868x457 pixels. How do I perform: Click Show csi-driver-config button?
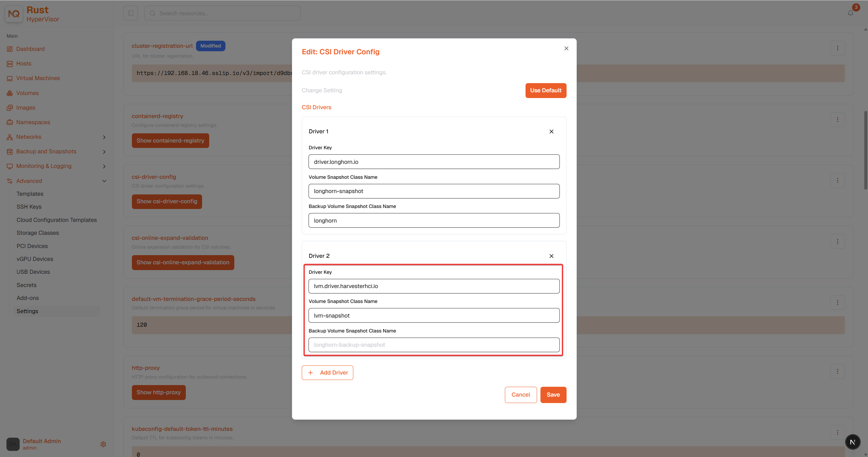[167, 202]
